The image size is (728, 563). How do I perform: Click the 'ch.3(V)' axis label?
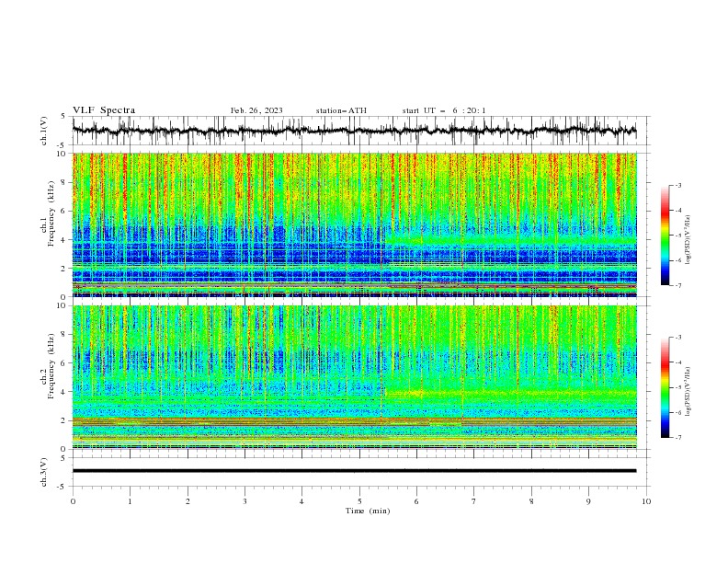[x=44, y=472]
